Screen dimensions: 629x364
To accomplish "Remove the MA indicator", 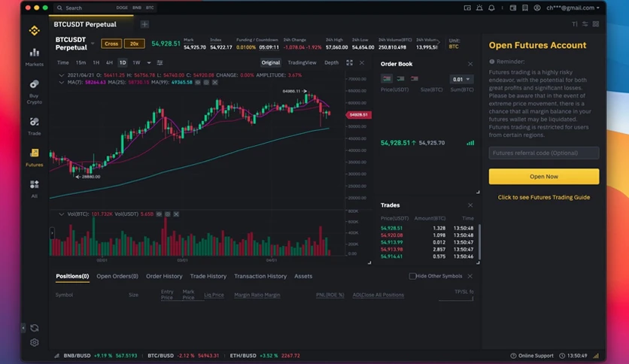I will (215, 82).
